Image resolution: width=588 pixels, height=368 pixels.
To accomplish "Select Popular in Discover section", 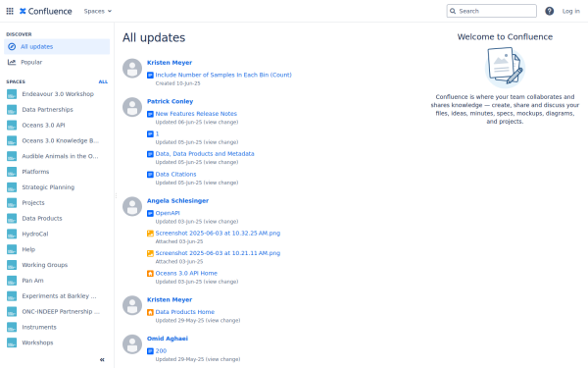I will pyautogui.click(x=57, y=63).
